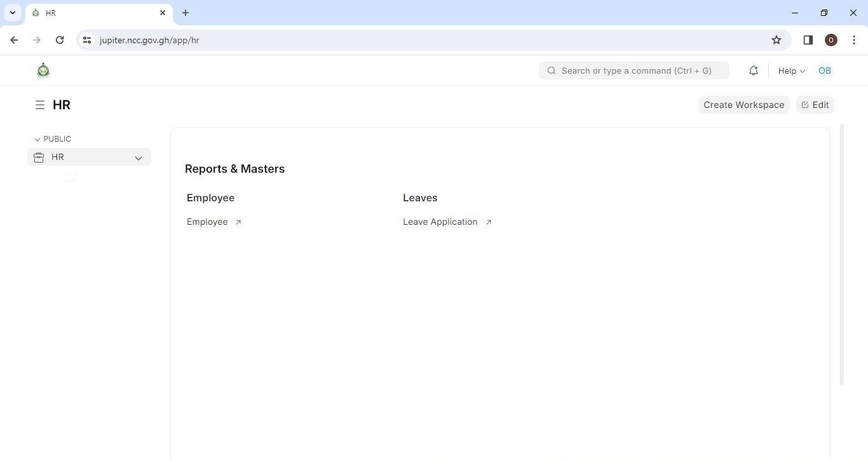Click the browser back arrow

tap(14, 40)
